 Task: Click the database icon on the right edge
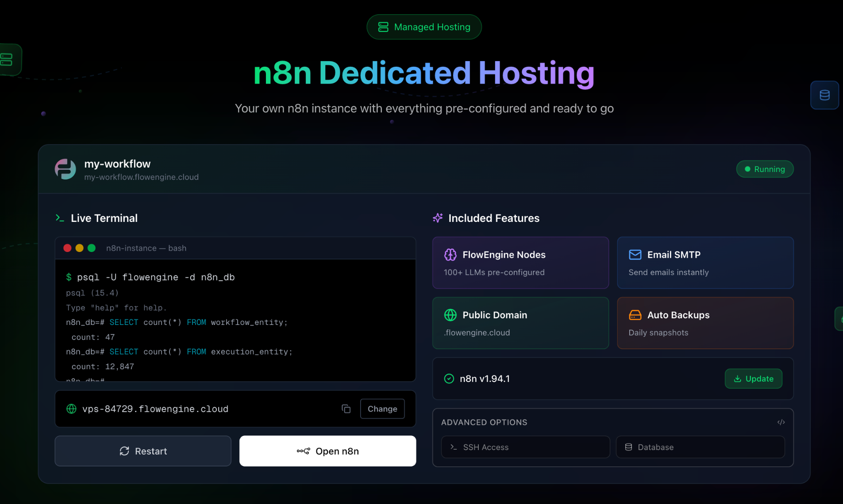824,95
